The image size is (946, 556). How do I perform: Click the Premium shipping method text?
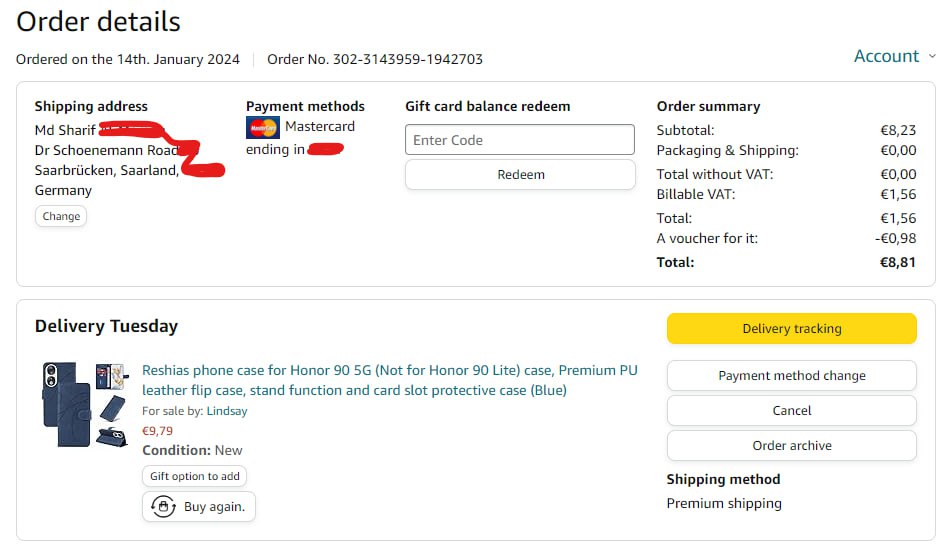pyautogui.click(x=724, y=503)
